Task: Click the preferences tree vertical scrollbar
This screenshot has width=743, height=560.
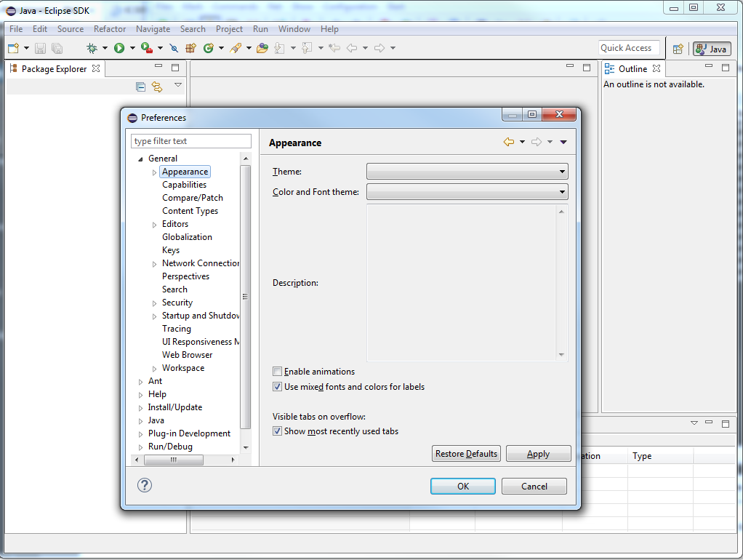Action: (x=246, y=296)
